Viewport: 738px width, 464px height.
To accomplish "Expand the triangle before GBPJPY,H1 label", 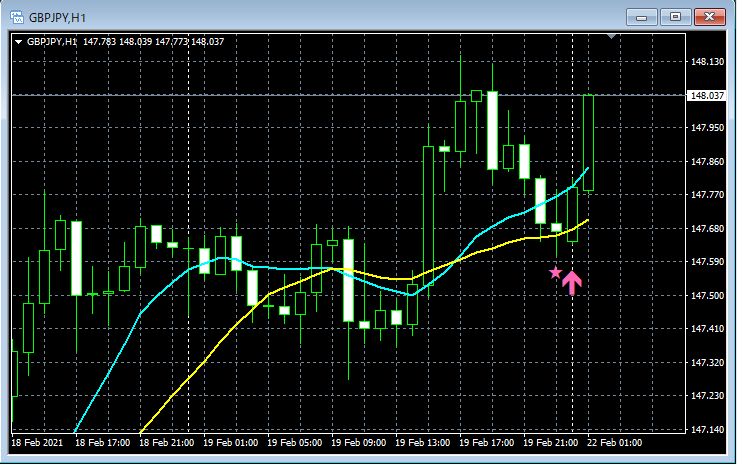I will click(18, 42).
